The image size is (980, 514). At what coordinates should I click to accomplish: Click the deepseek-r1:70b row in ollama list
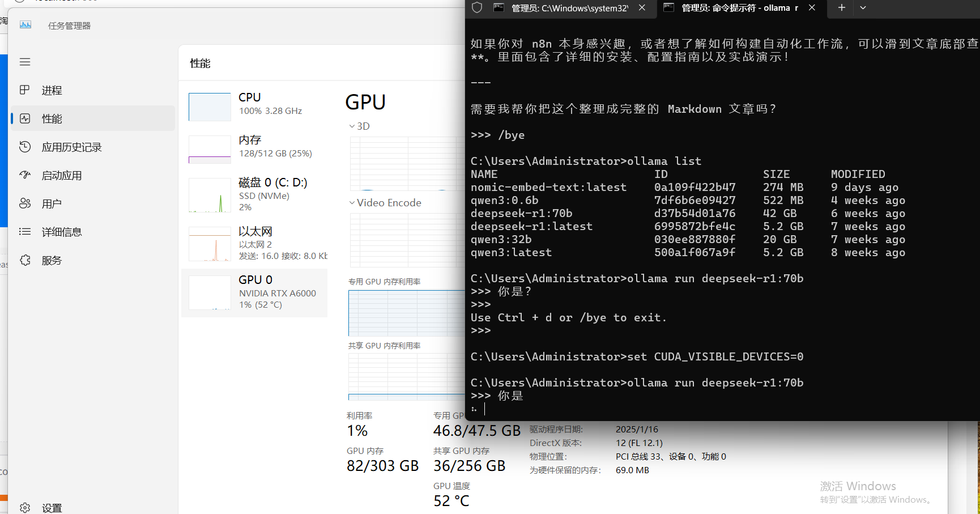point(688,213)
